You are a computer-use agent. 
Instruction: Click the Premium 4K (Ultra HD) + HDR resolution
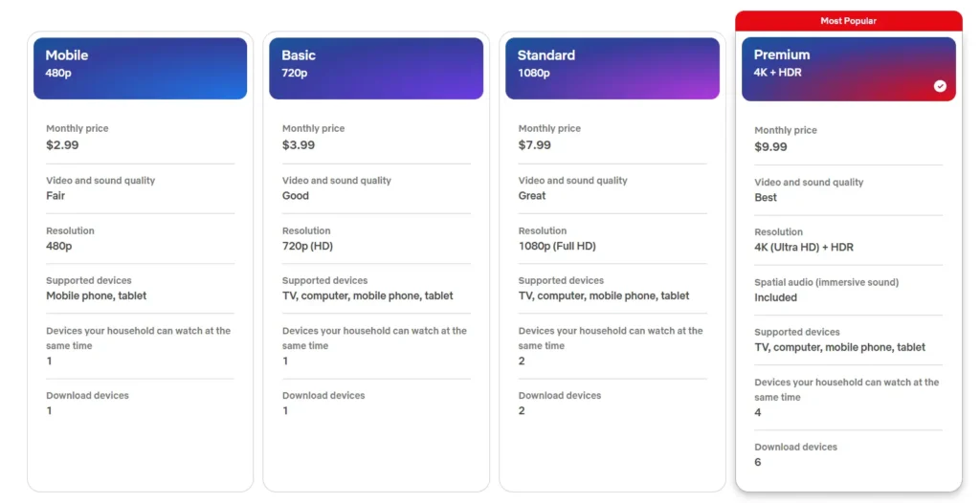[x=804, y=248]
